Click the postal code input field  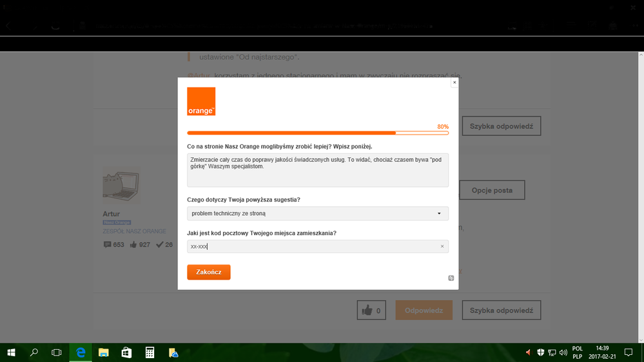[x=317, y=246]
